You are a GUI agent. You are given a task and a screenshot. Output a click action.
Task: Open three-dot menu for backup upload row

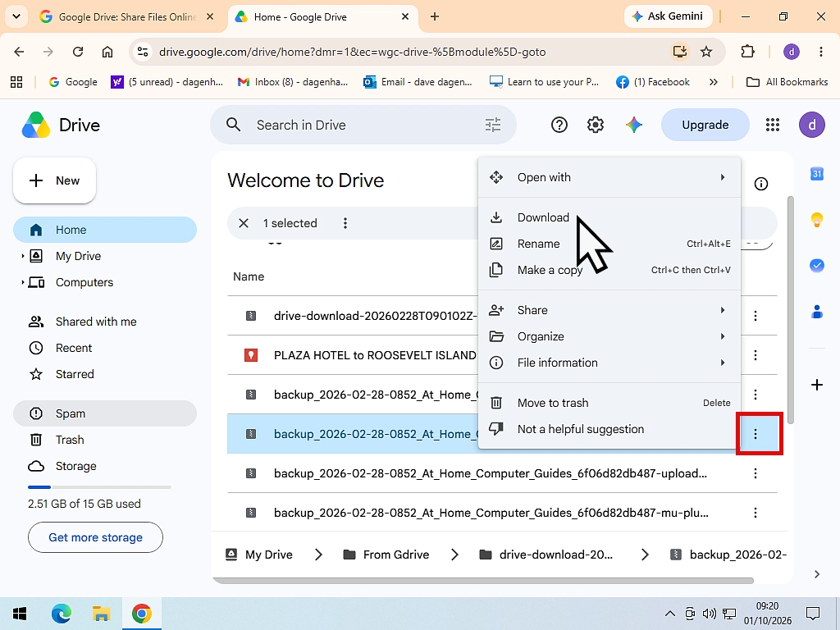click(x=756, y=473)
